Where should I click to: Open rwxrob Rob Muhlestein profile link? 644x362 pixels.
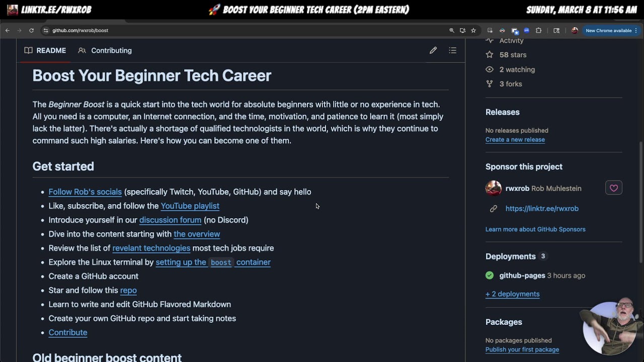543,189
